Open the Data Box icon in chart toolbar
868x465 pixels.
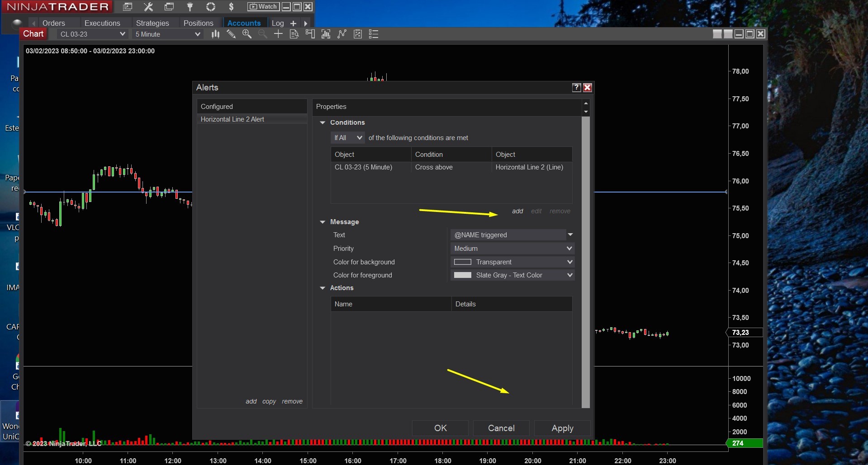294,34
